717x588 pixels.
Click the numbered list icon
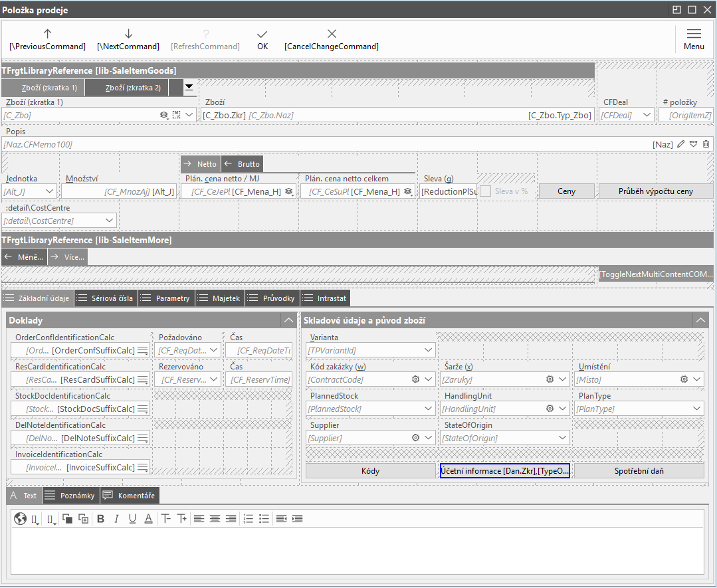(249, 519)
